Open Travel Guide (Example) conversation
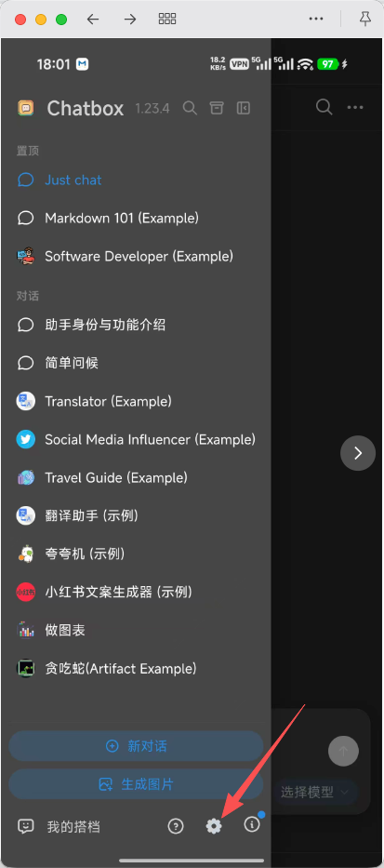384x868 pixels. coord(136,477)
